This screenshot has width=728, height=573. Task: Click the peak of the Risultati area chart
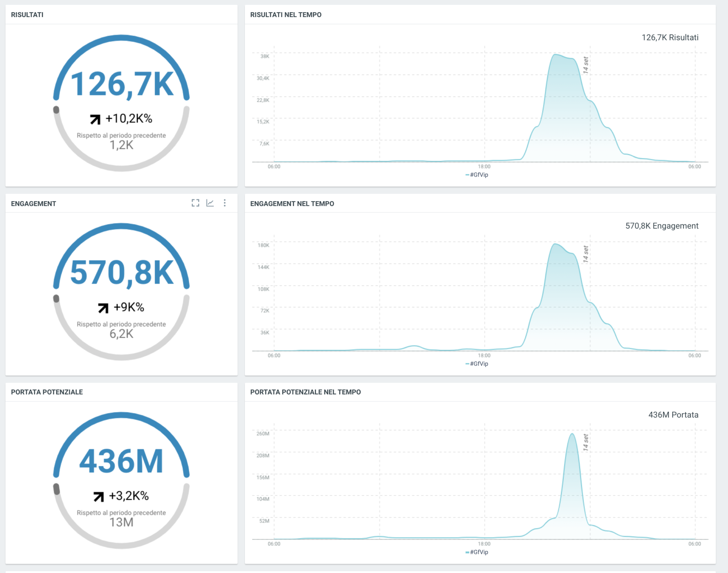pos(556,55)
